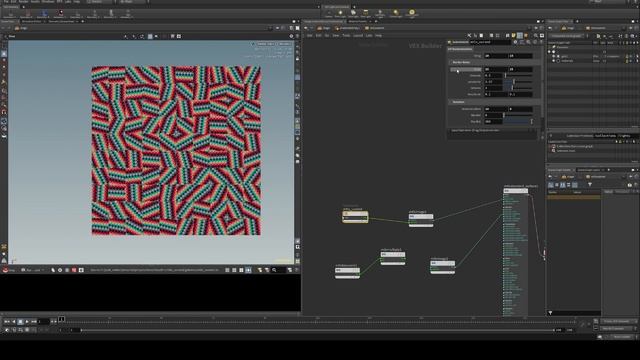Click the highlighted stop button in the playbar
This screenshot has width=640, height=360.
pyautogui.click(x=20, y=322)
